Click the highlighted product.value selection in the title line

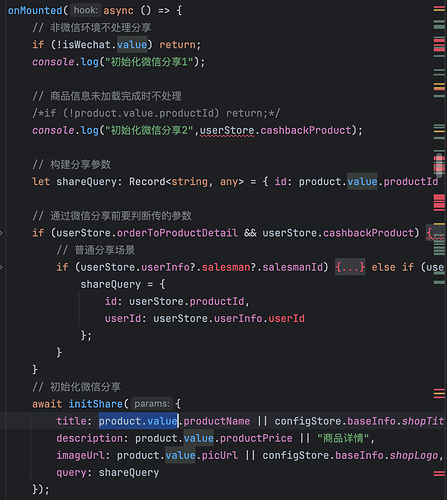tap(138, 421)
